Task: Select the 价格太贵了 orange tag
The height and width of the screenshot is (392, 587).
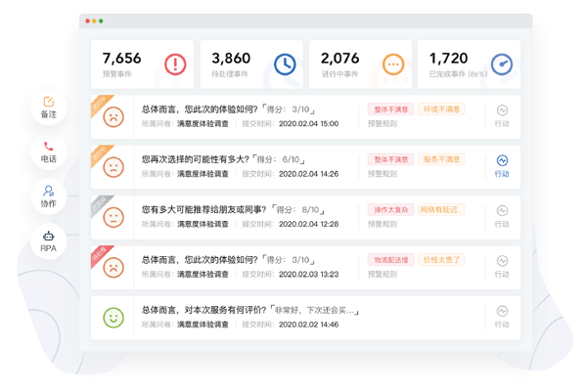Action: point(441,260)
